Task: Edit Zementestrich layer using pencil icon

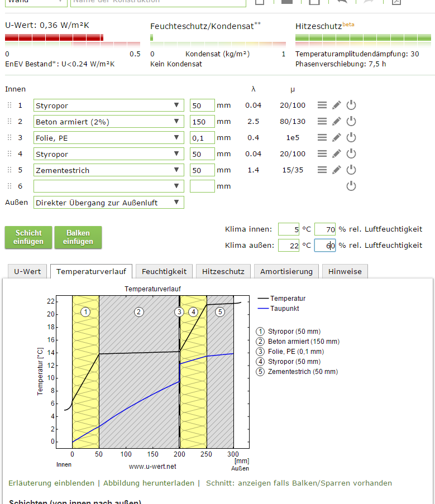Action: pos(336,170)
